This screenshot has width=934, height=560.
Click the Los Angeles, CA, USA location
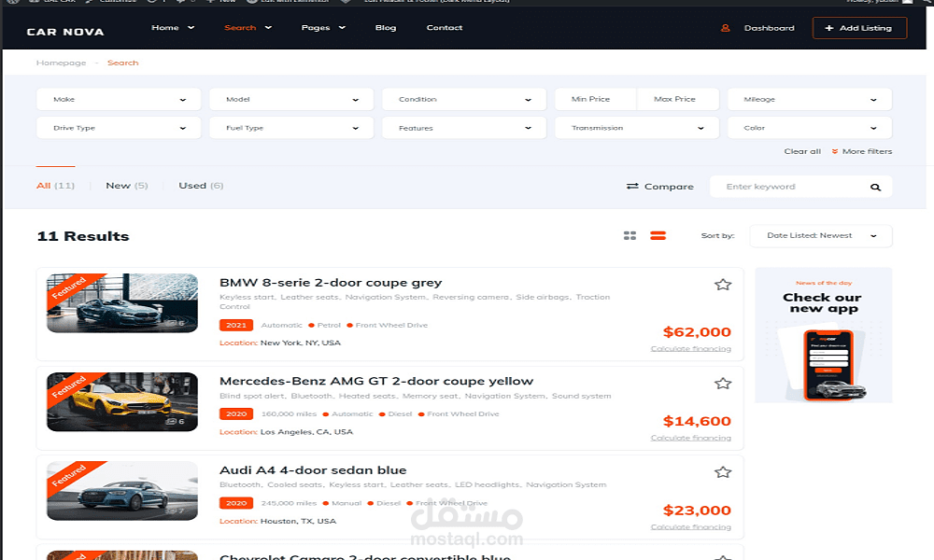coord(306,432)
